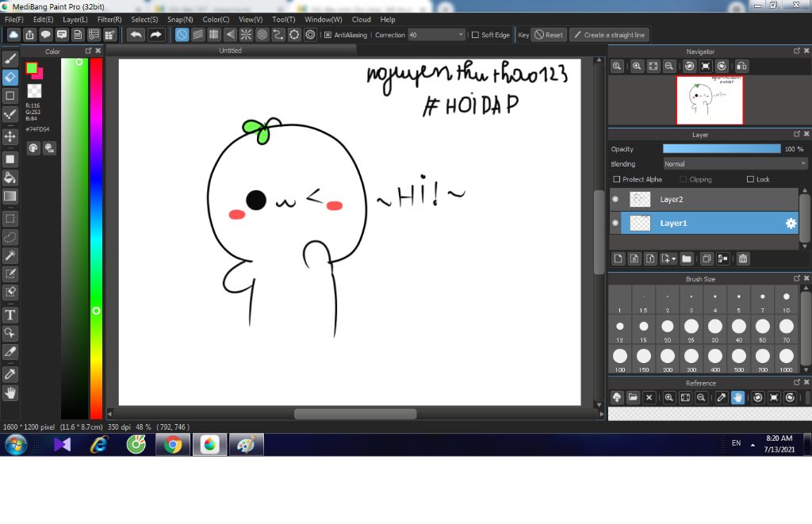Choose brush size 1000 preset
The image size is (812, 524).
coord(786,359)
